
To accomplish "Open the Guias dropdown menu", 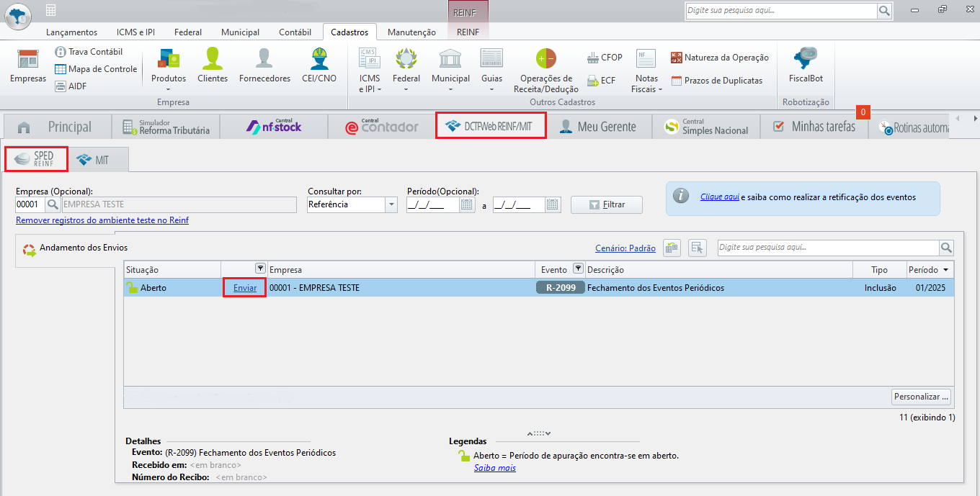I will click(491, 89).
